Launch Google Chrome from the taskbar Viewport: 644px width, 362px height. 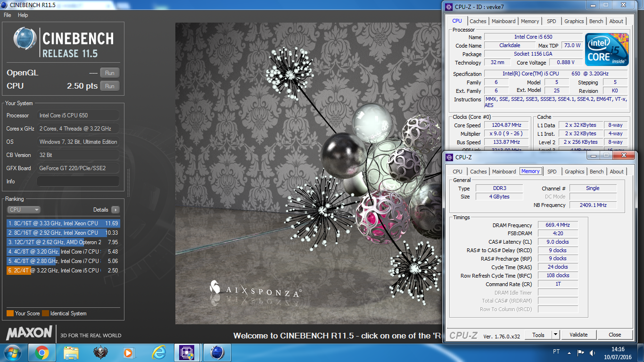click(41, 353)
